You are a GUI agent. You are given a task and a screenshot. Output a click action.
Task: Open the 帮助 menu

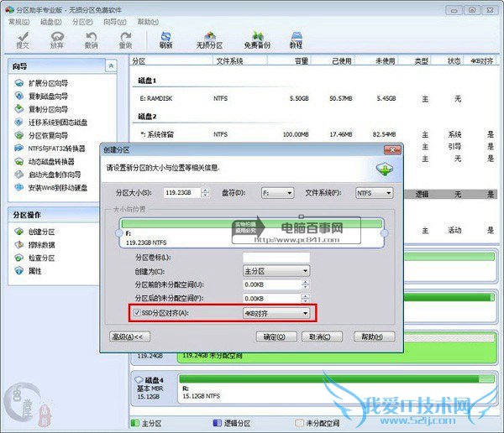(148, 22)
